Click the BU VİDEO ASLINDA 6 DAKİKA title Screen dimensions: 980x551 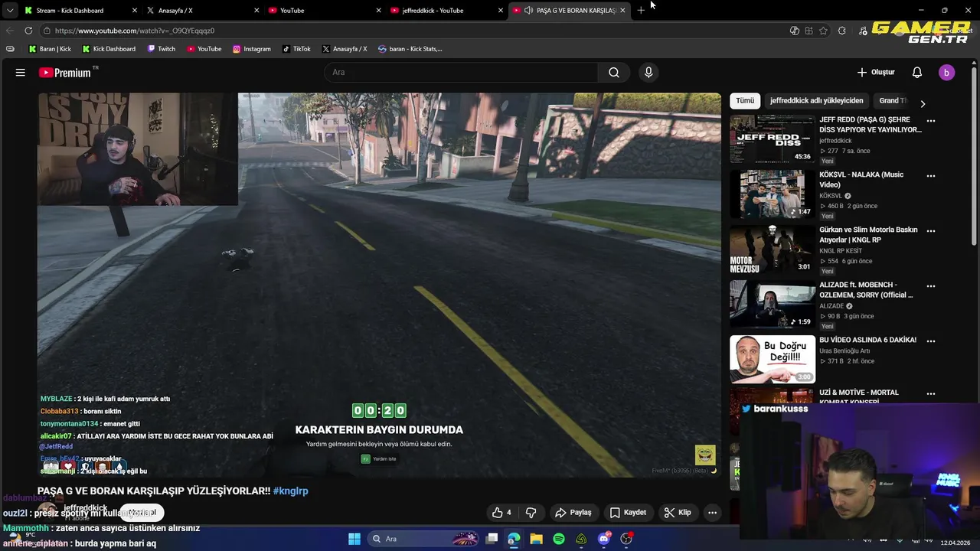[867, 340]
